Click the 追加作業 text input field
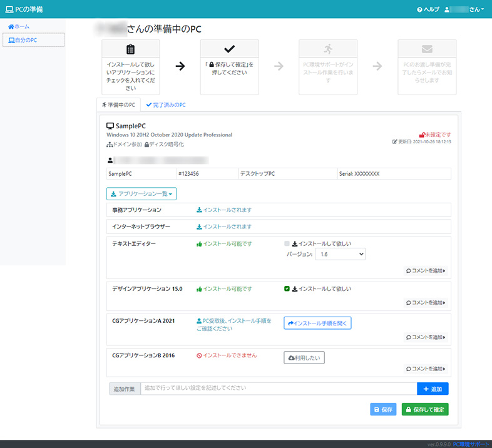The height and width of the screenshot is (448, 492). click(x=278, y=389)
